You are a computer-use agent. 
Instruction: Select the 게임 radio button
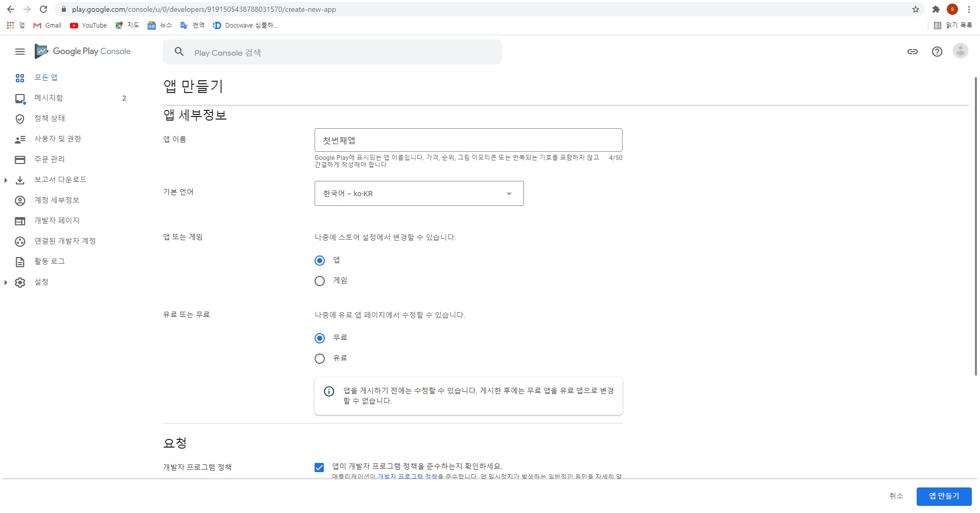click(x=320, y=281)
